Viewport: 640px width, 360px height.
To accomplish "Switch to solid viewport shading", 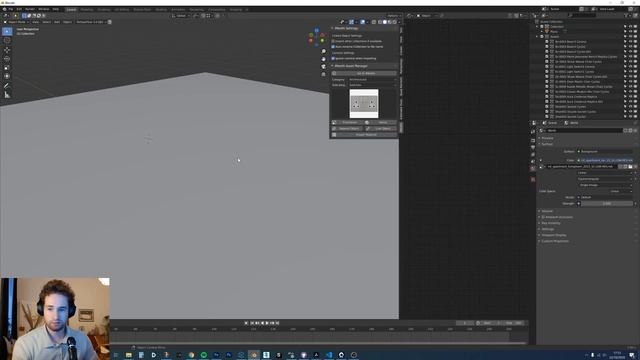I will pos(385,22).
